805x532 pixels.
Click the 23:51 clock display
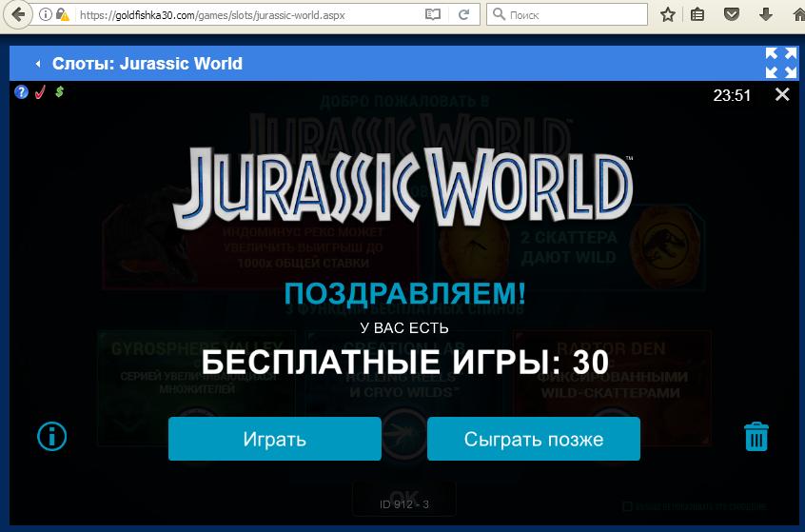pyautogui.click(x=732, y=95)
